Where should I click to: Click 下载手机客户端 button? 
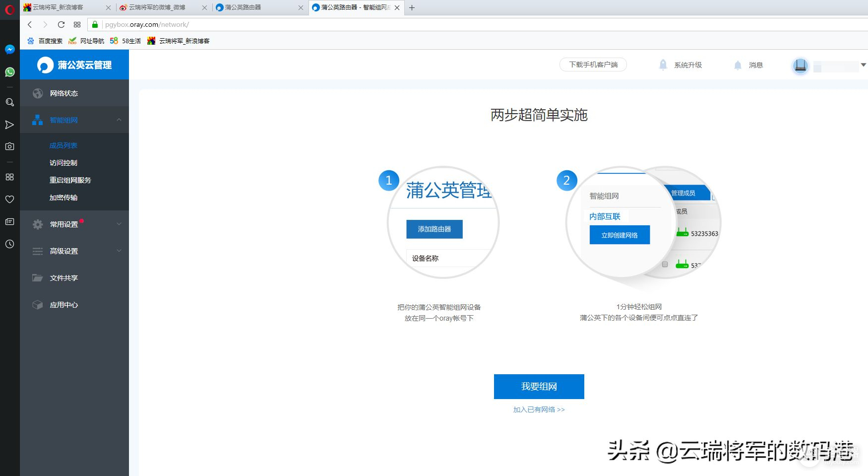[593, 65]
